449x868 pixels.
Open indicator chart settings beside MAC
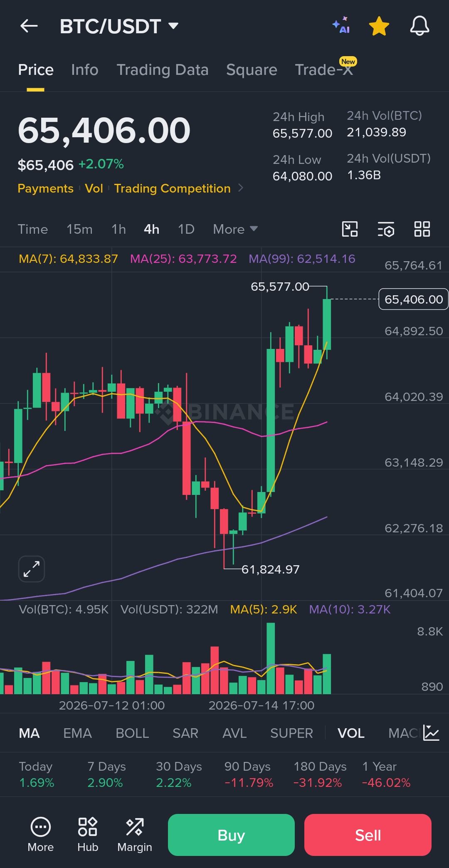pos(431,733)
